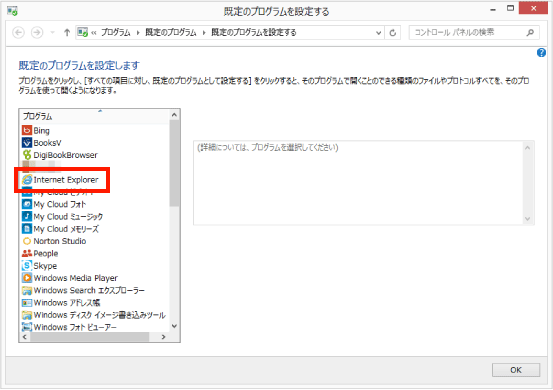Click program list horizontal scrollbar thumb
Screen dimensions: 553x390
click(x=90, y=337)
